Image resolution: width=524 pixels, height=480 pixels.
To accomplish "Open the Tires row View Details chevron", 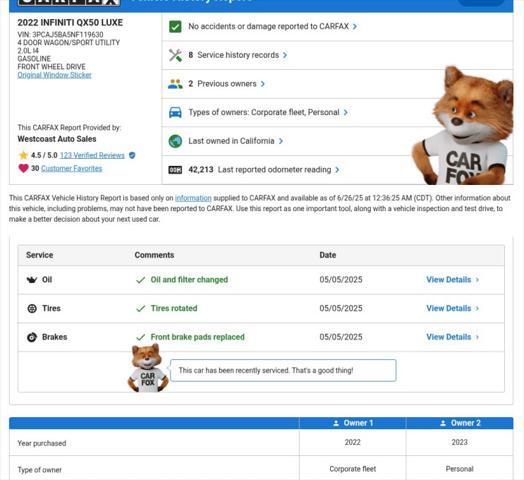I will coord(477,308).
